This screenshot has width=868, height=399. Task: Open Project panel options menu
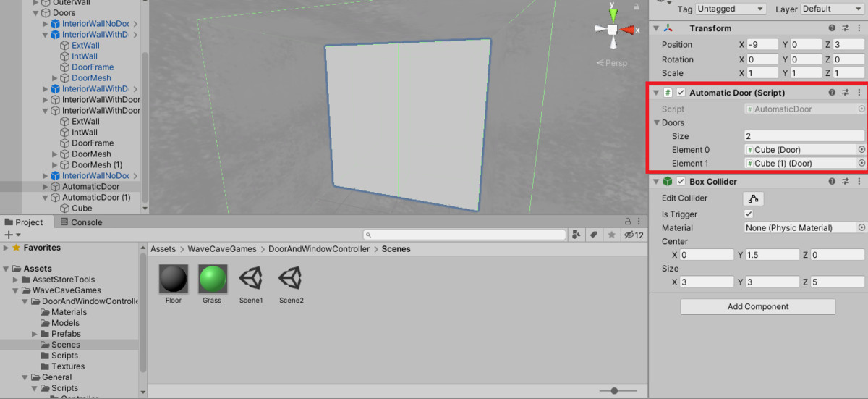[x=639, y=222]
